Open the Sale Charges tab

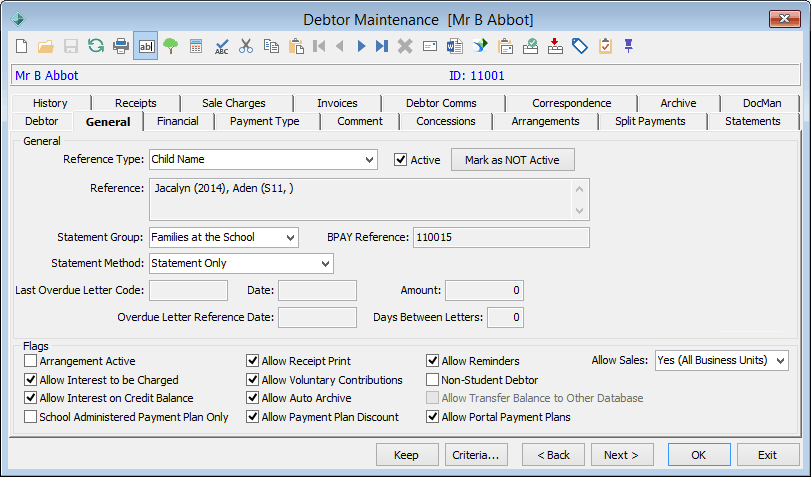click(234, 103)
